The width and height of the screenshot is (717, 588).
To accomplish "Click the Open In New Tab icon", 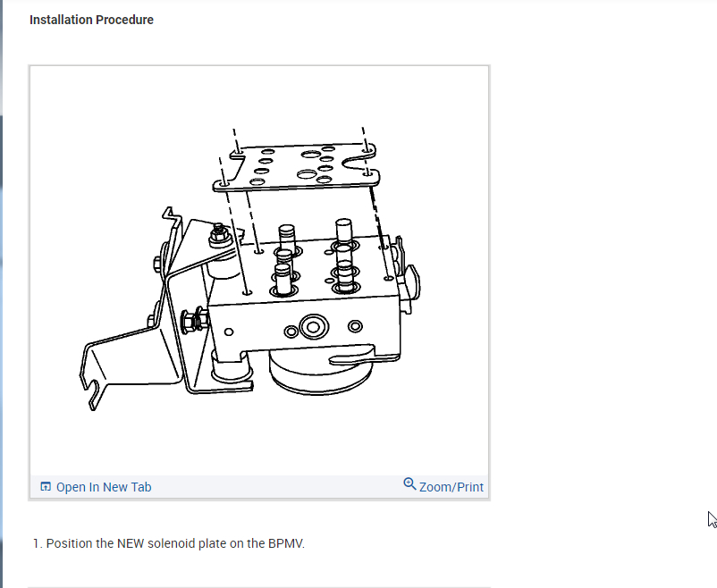I will [x=46, y=486].
